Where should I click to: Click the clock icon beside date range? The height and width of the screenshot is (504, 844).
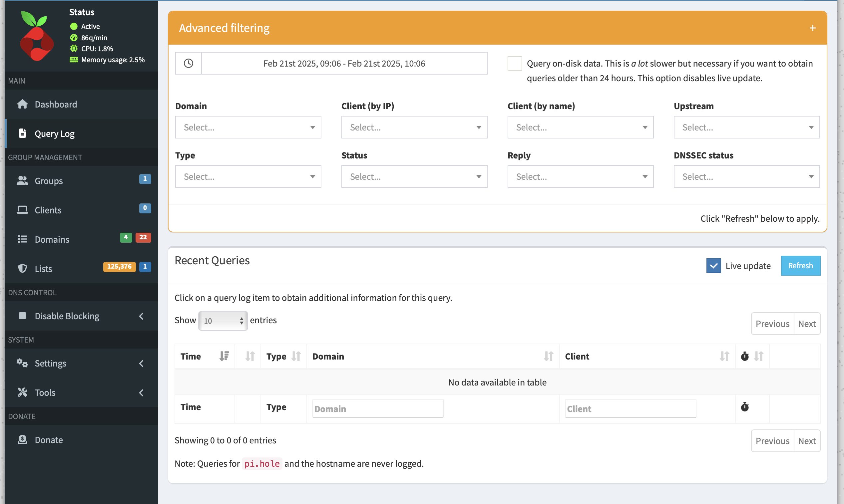(x=188, y=63)
